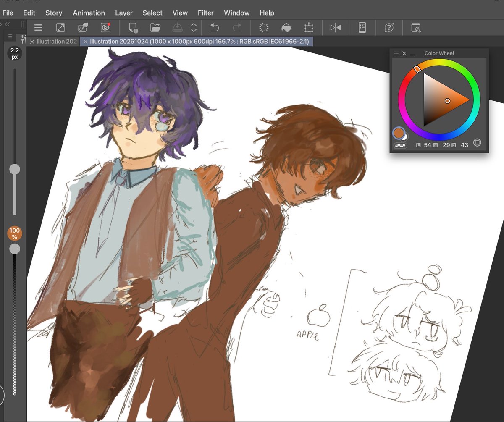Screen dimensions: 504x422
Task: Open the smartphone connection icon
Action: click(x=362, y=28)
